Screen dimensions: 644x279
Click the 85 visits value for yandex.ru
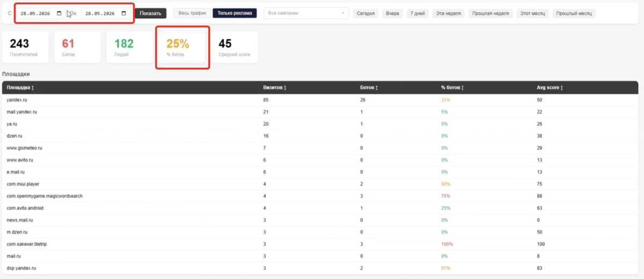[x=266, y=100]
